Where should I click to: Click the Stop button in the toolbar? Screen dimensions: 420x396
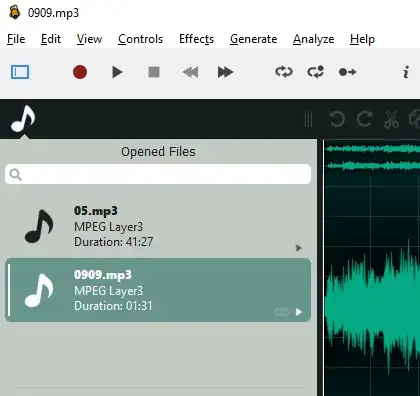[x=154, y=72]
